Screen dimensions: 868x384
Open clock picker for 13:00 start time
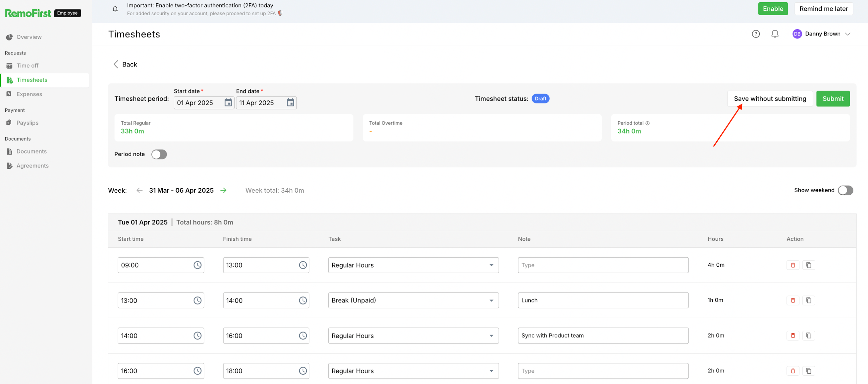(x=197, y=300)
